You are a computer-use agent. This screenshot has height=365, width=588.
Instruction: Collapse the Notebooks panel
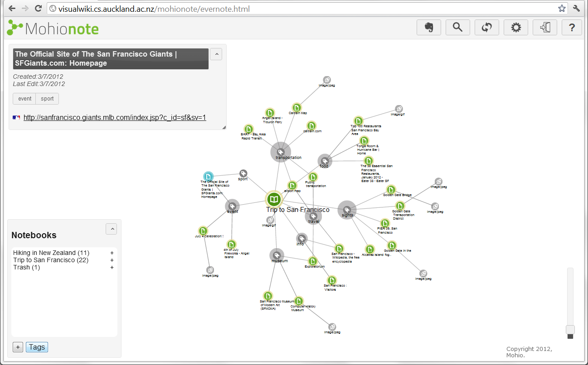(x=111, y=229)
